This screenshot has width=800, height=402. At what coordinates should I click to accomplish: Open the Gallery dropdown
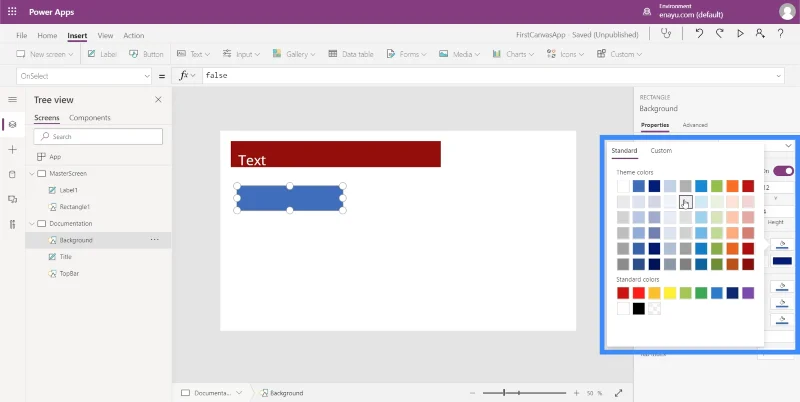(x=293, y=54)
